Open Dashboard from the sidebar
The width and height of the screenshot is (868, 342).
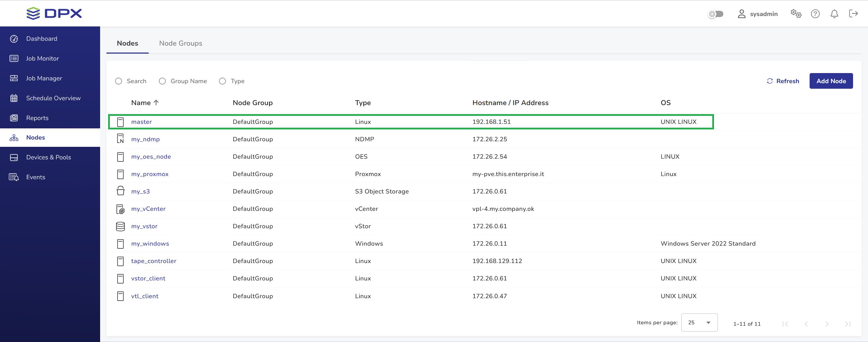[50, 39]
